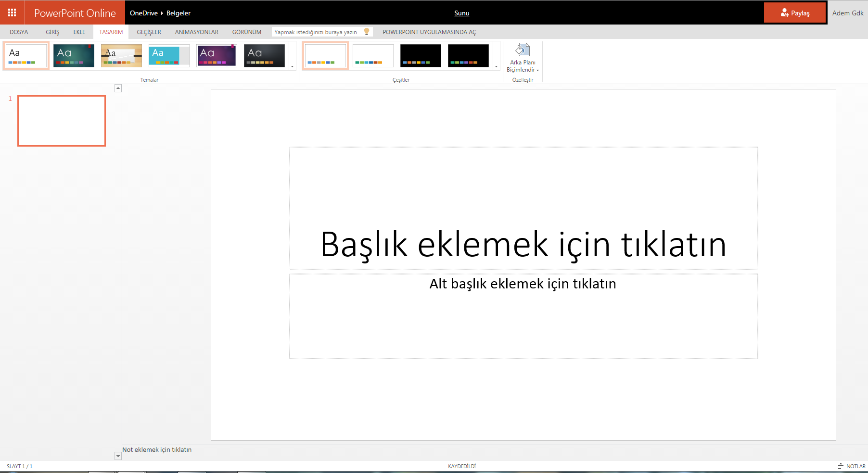
Task: Expand the Temalar themes gallery
Action: (x=292, y=67)
